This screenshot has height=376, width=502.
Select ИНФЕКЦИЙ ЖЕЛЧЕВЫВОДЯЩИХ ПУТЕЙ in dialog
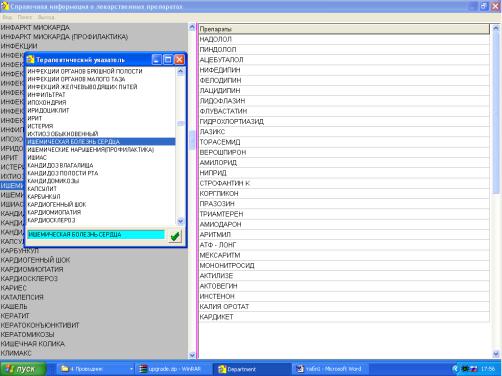[x=101, y=87]
